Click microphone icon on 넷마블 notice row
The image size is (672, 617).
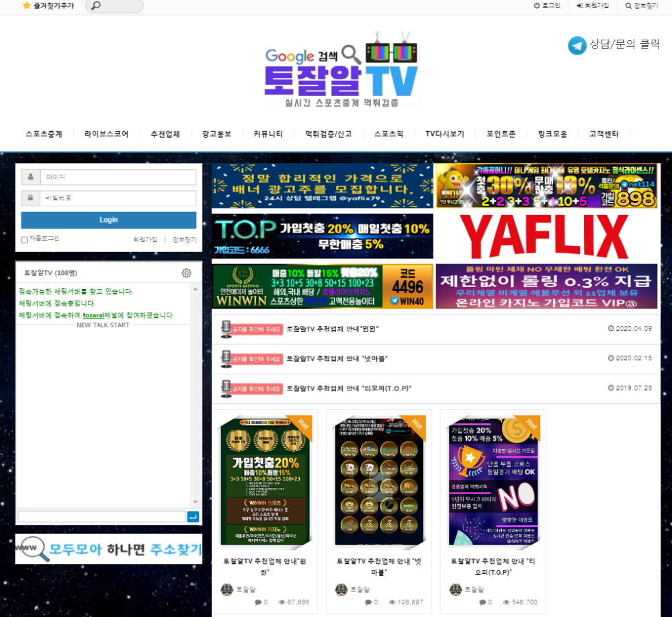pos(226,358)
